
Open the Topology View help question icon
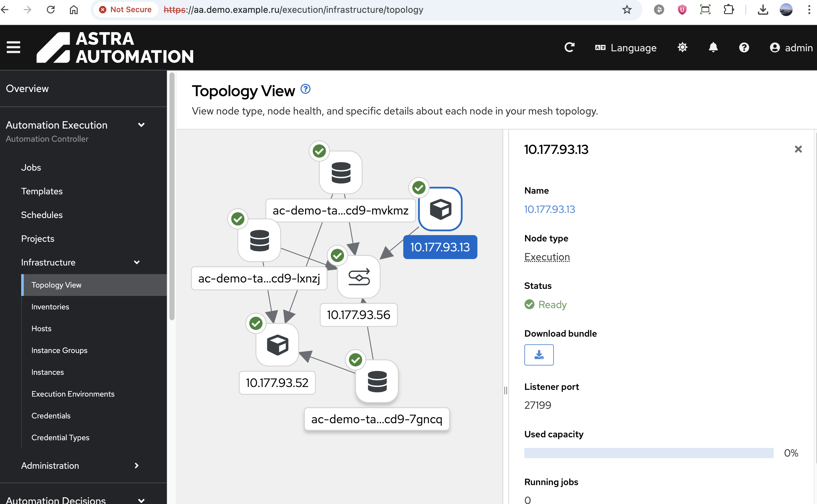[x=305, y=89]
